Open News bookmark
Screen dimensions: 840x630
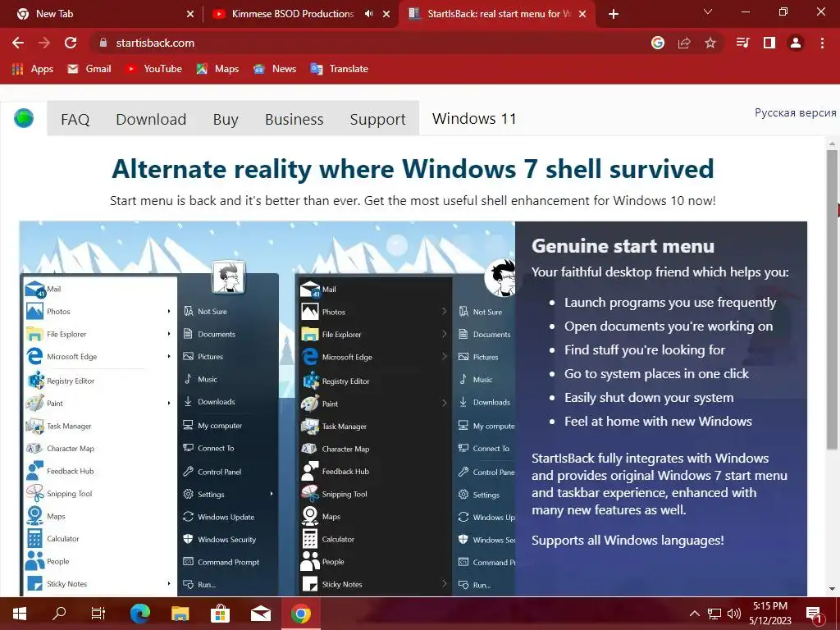coord(275,69)
